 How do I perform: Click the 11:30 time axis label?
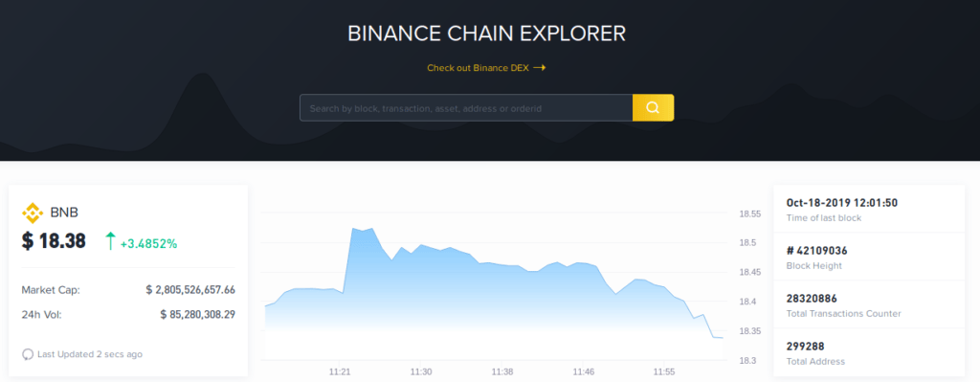(x=421, y=372)
